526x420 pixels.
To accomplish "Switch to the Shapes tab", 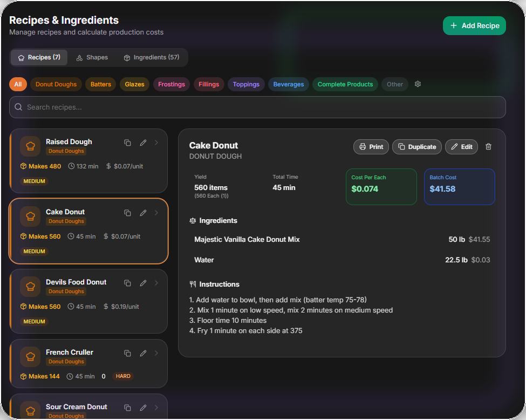I will coord(92,57).
